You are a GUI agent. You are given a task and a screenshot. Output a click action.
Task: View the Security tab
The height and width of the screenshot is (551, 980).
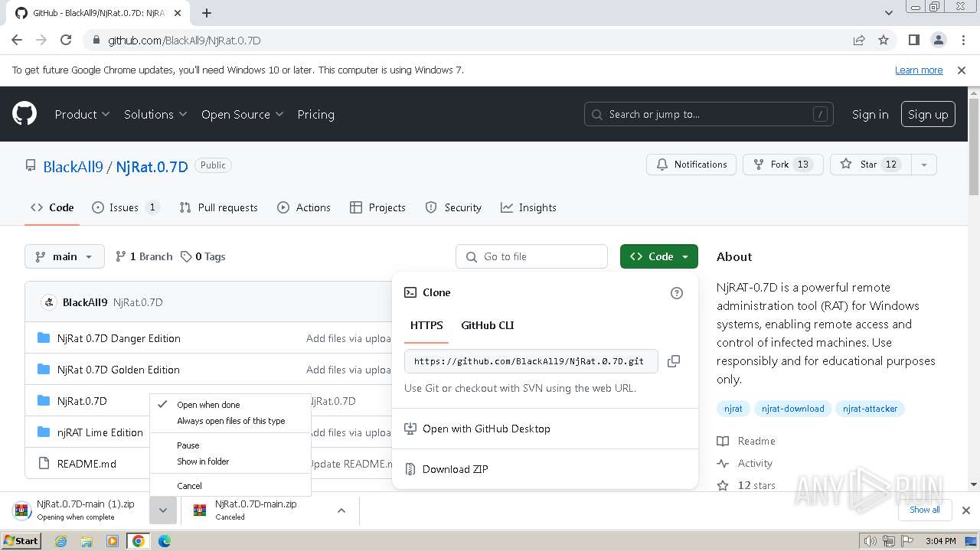click(453, 207)
